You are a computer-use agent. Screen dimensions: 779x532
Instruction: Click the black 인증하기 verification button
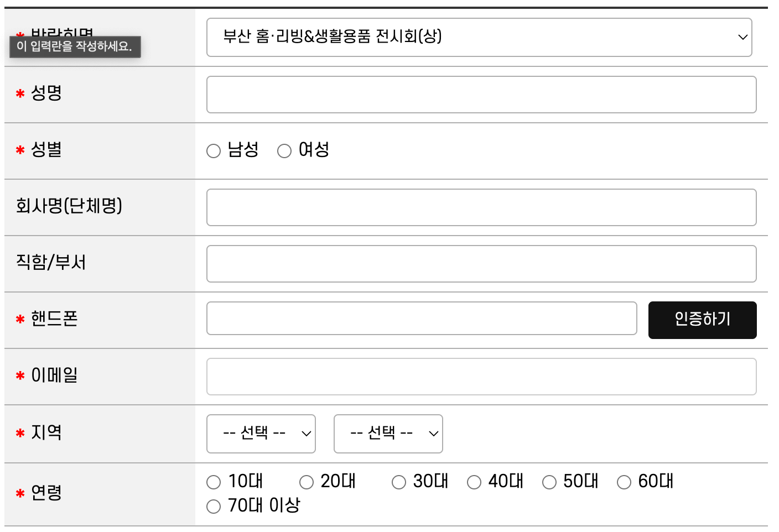(702, 320)
